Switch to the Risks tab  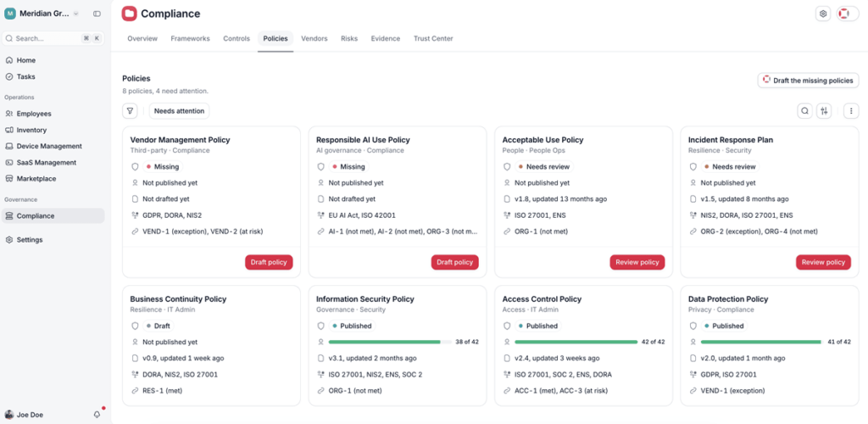[349, 39]
